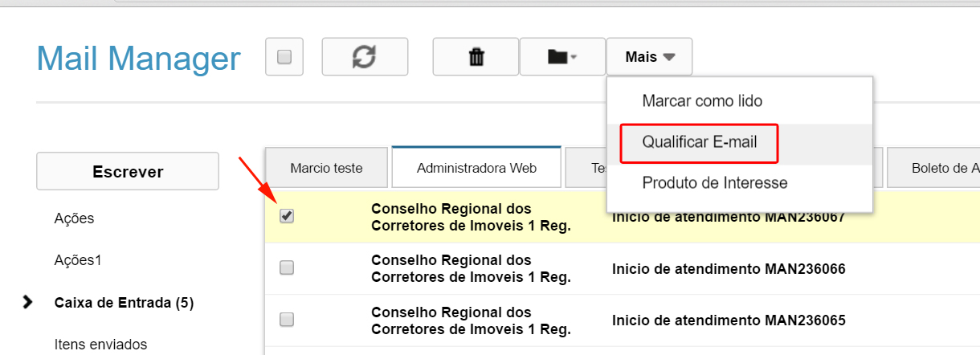
Task: Open Caixa de Entrada inbox folder
Action: [x=124, y=303]
